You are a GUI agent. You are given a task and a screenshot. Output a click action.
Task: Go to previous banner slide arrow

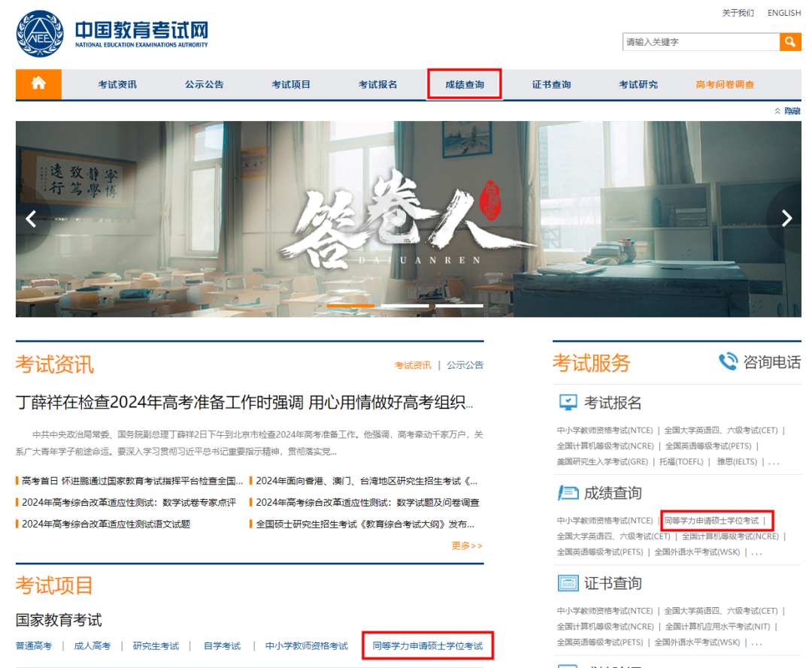click(x=32, y=219)
